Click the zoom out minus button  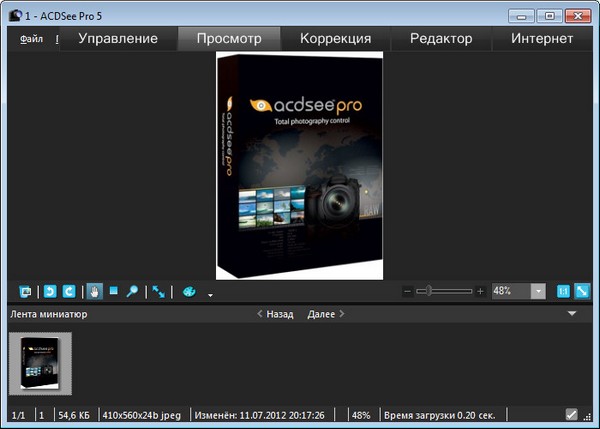(x=408, y=292)
